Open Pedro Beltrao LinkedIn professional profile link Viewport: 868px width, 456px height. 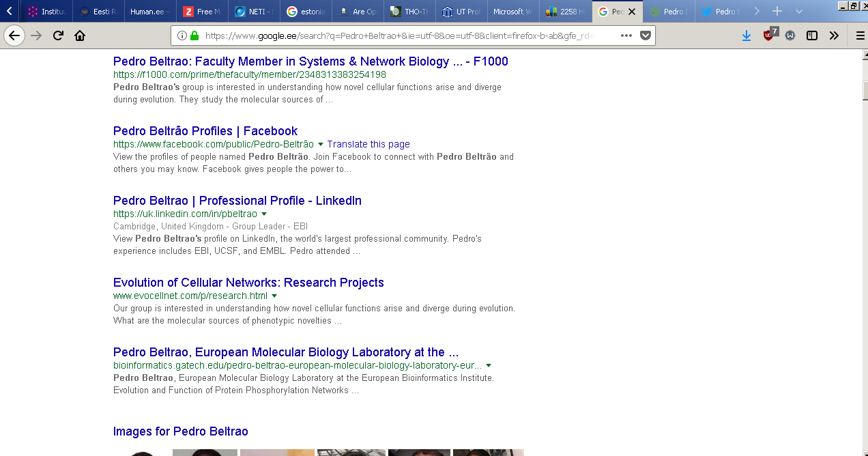[237, 201]
